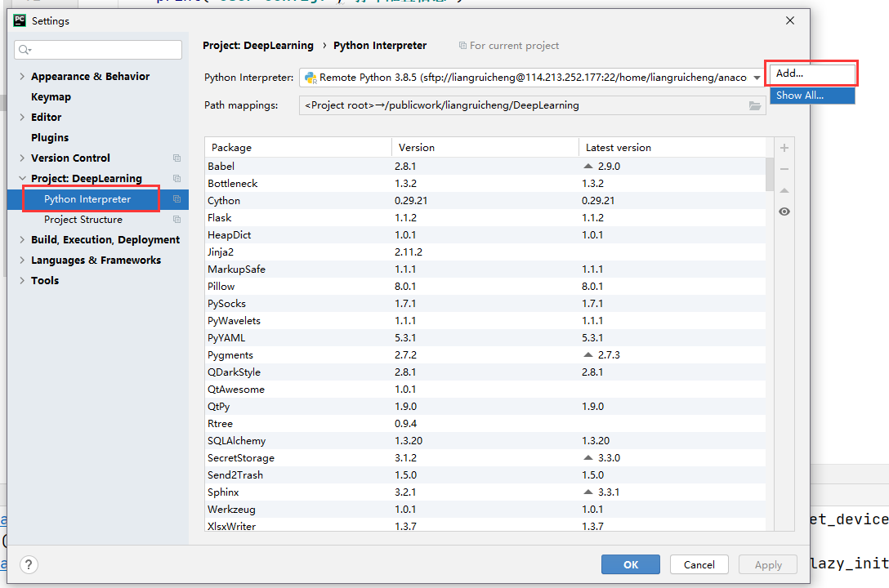Viewport: 889px width, 588px height.
Task: Select the Babel package row
Action: (x=485, y=166)
